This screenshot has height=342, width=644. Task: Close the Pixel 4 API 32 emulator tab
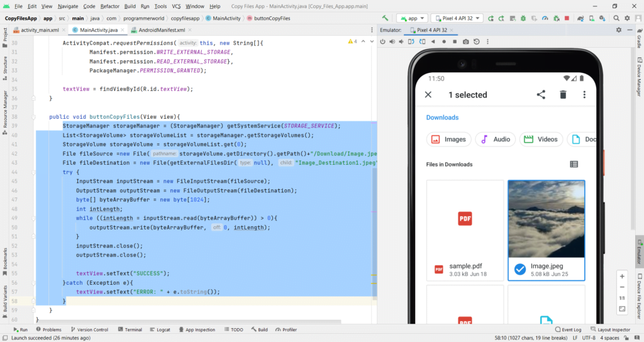[x=452, y=30]
